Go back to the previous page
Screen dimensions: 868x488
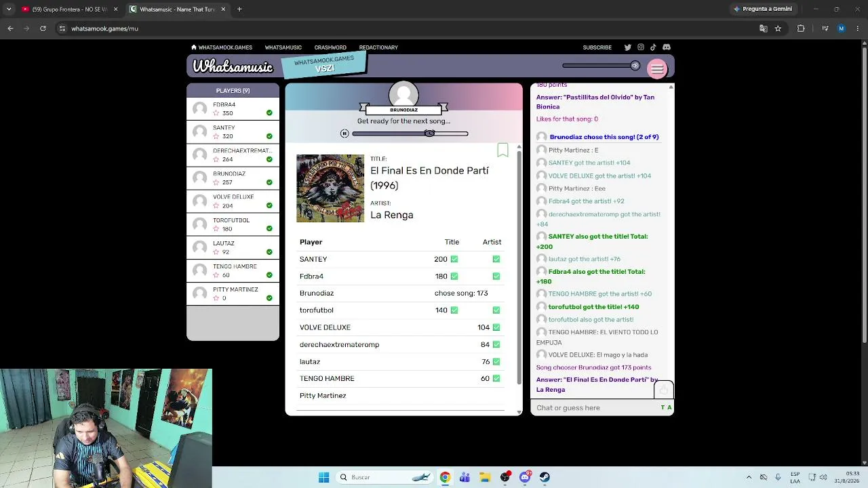point(10,28)
